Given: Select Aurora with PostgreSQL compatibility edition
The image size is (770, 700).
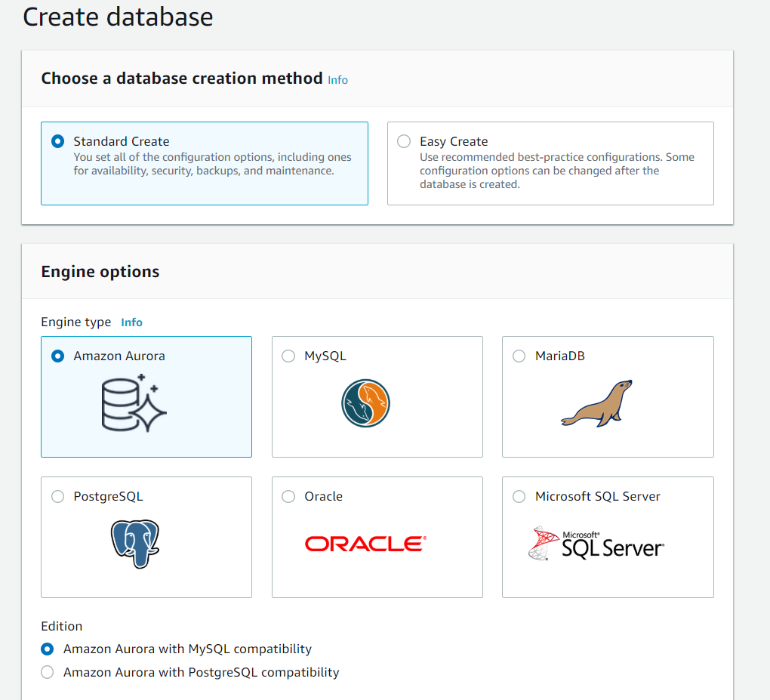Looking at the screenshot, I should pyautogui.click(x=48, y=672).
